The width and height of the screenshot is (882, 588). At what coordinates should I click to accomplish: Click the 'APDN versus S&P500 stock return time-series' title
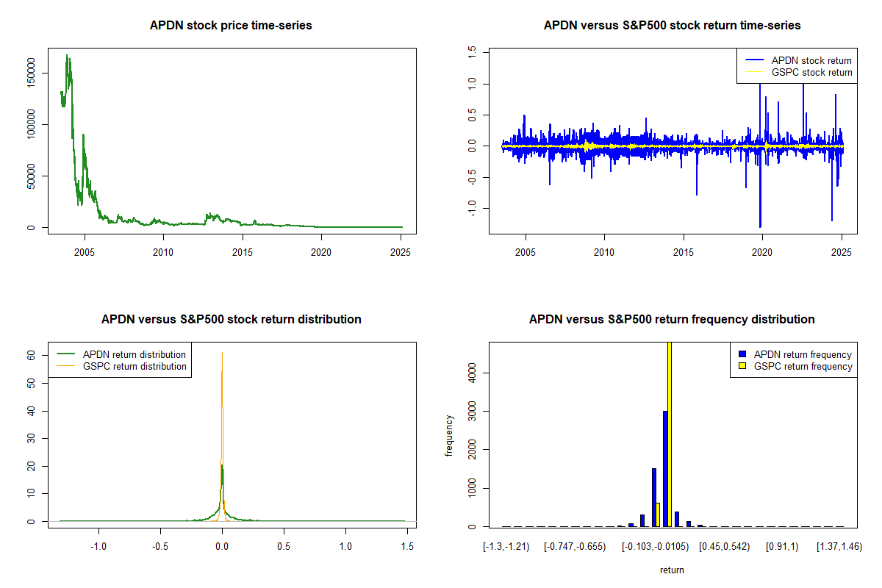[672, 26]
